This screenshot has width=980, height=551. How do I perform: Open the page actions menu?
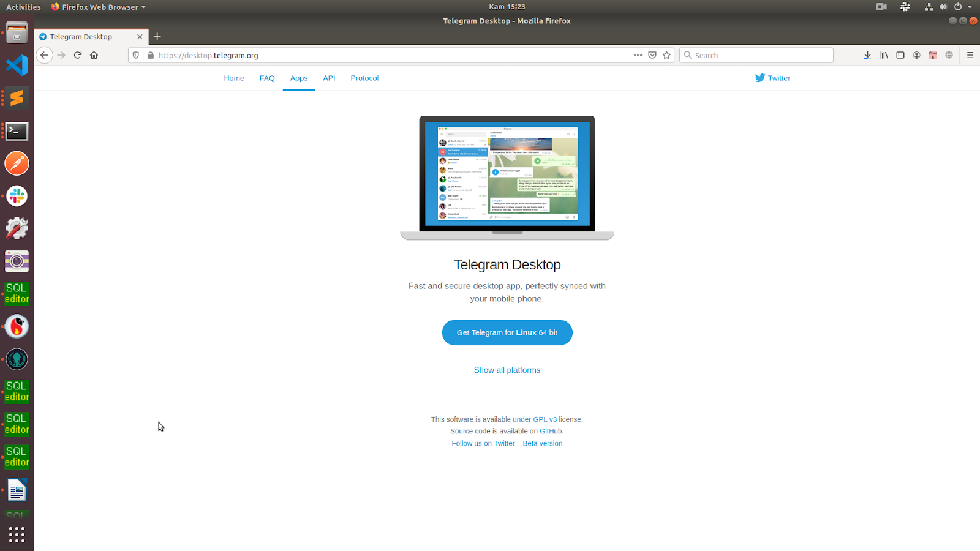click(638, 55)
